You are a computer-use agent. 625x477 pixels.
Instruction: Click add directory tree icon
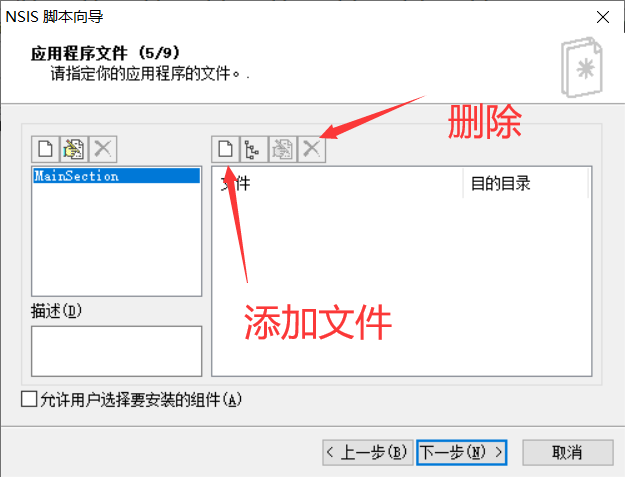254,149
